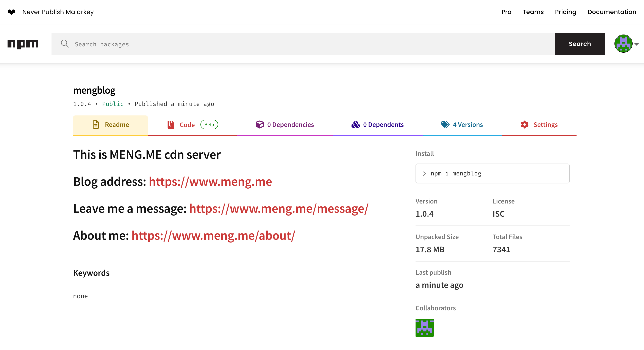Open the user avatar menu
Viewport: 644px width, 350px height.
[623, 44]
